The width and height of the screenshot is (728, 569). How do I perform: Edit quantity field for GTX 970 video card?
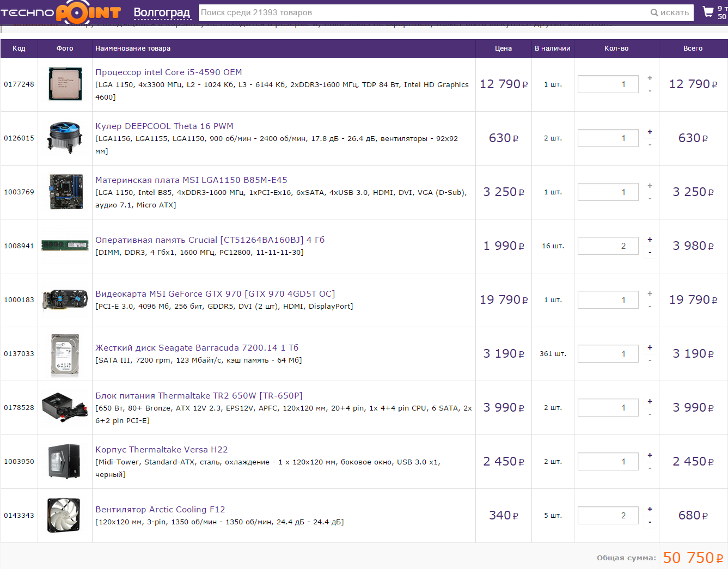tap(608, 299)
